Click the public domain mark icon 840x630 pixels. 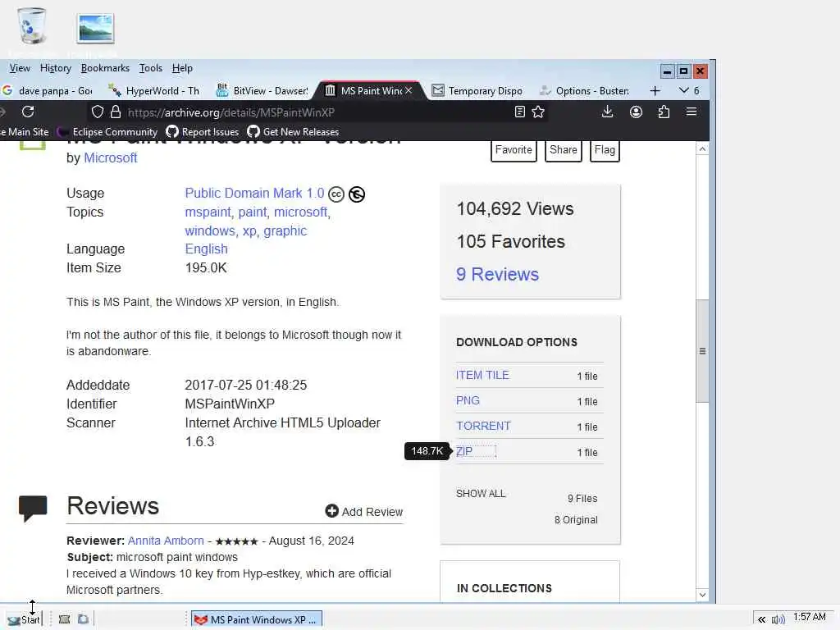356,194
